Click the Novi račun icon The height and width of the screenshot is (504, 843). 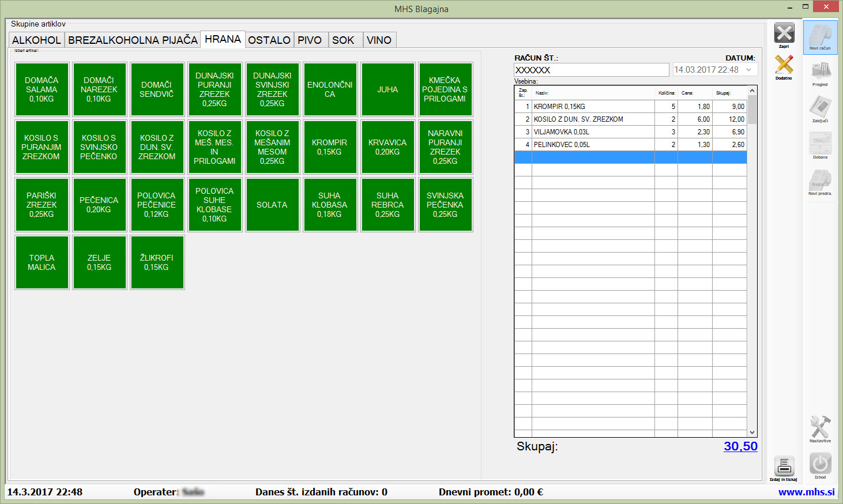tap(820, 36)
